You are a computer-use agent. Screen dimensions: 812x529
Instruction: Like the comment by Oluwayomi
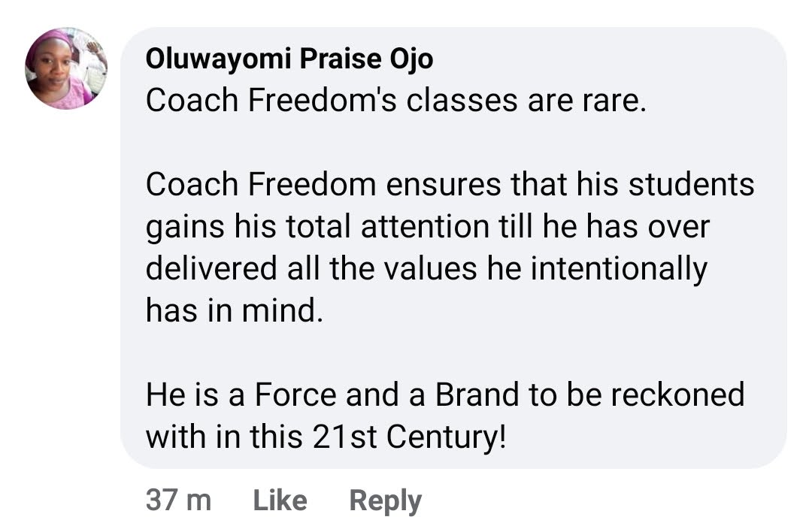pyautogui.click(x=280, y=500)
